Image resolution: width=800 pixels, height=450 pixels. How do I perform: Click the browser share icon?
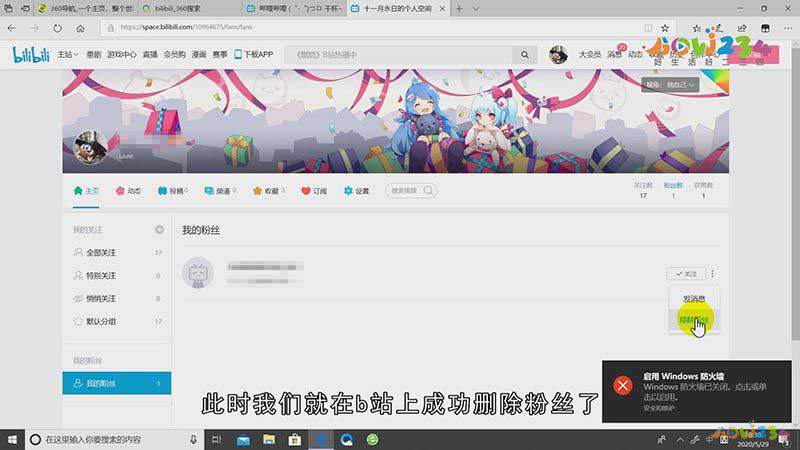tap(742, 28)
